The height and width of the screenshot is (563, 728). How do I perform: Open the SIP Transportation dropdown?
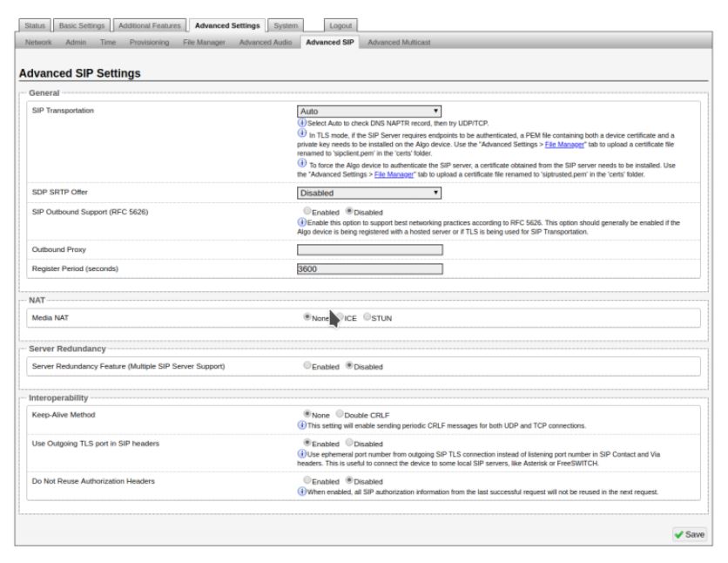370,112
